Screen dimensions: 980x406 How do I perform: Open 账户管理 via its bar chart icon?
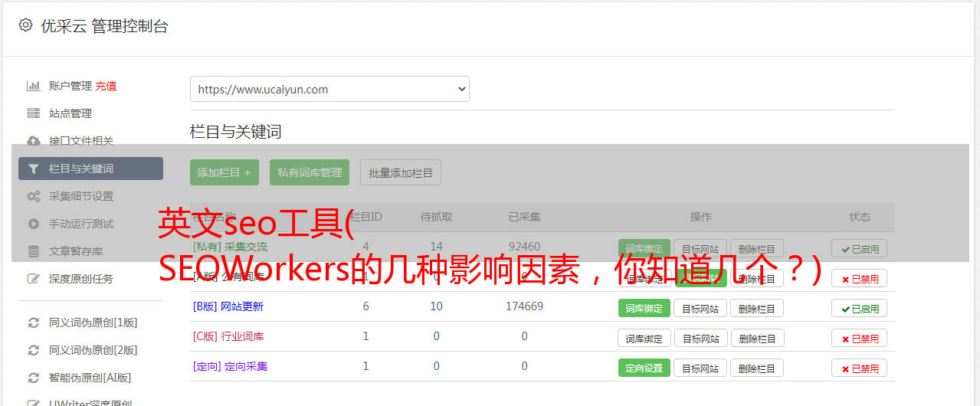[x=34, y=86]
